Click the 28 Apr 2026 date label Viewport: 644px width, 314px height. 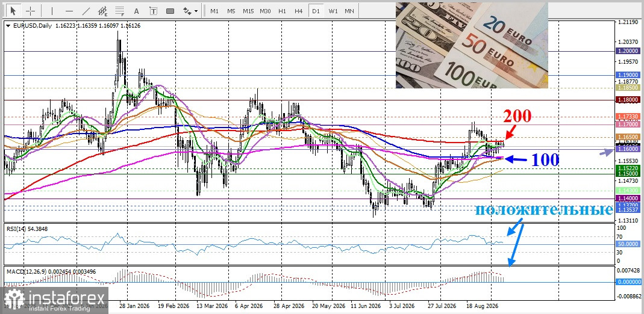[x=289, y=306]
